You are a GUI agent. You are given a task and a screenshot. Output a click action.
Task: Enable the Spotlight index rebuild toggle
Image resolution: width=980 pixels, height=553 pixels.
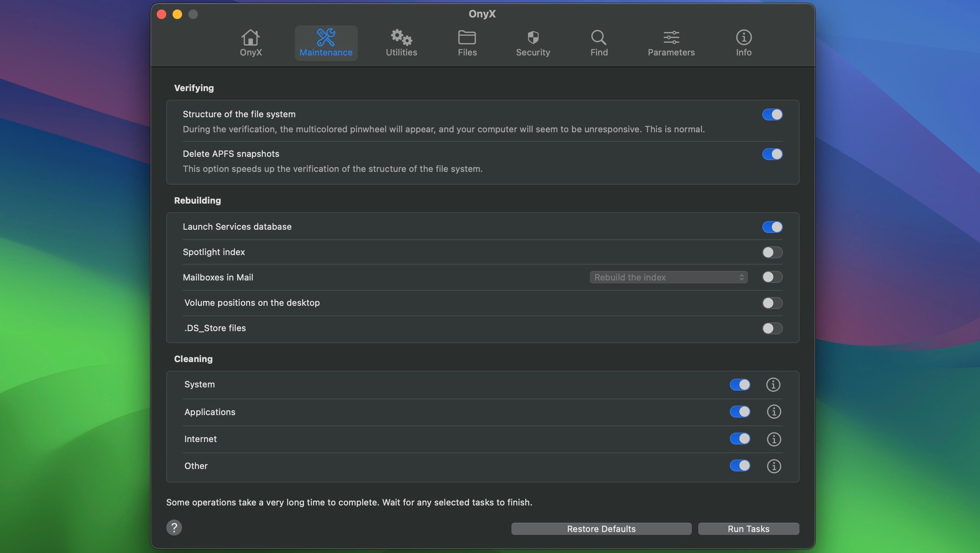tap(772, 252)
